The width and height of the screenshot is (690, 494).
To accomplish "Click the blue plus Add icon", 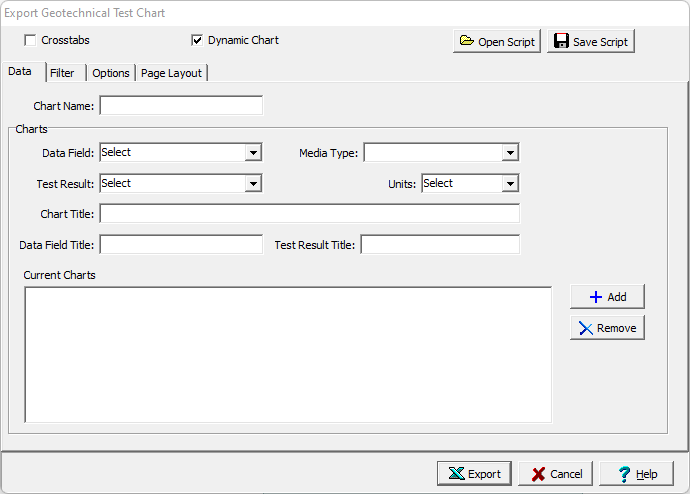I will pos(596,297).
